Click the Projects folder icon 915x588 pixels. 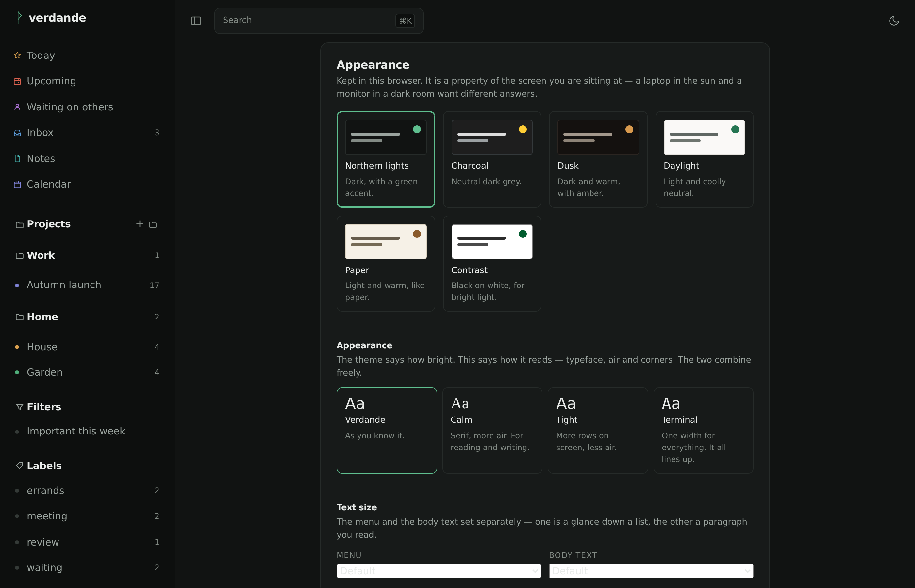(x=20, y=224)
